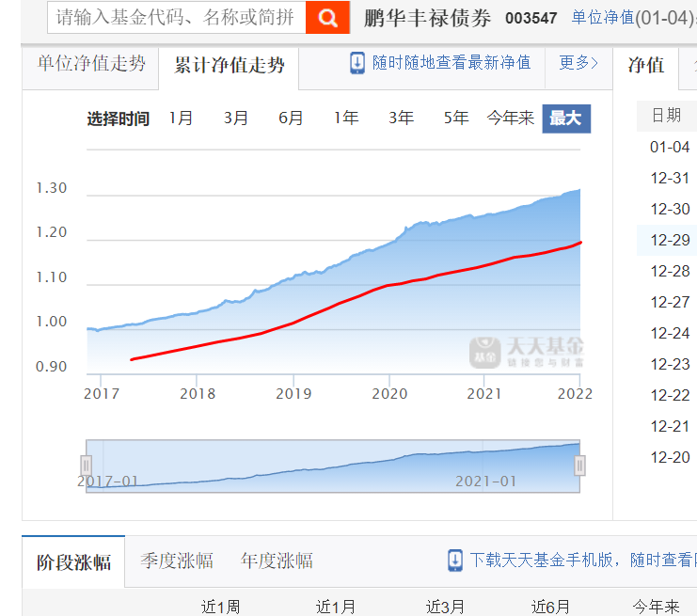
Task: Switch to 季度涨幅 tab
Action: click(177, 561)
